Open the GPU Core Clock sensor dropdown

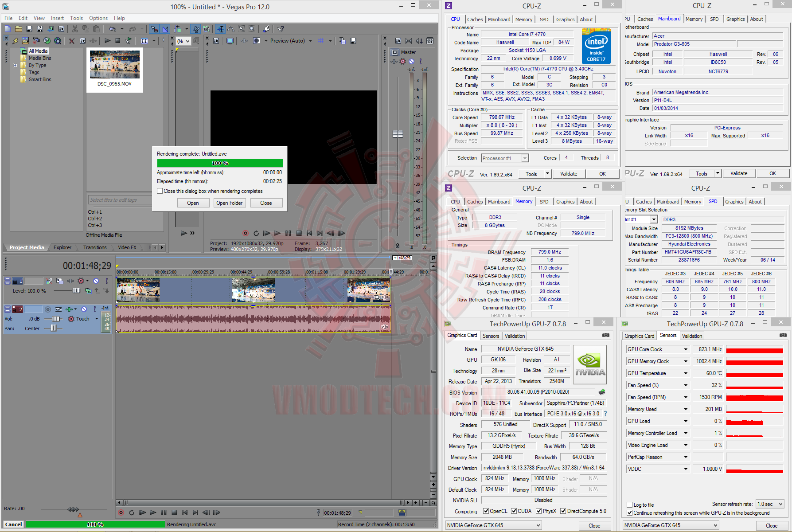pos(686,349)
